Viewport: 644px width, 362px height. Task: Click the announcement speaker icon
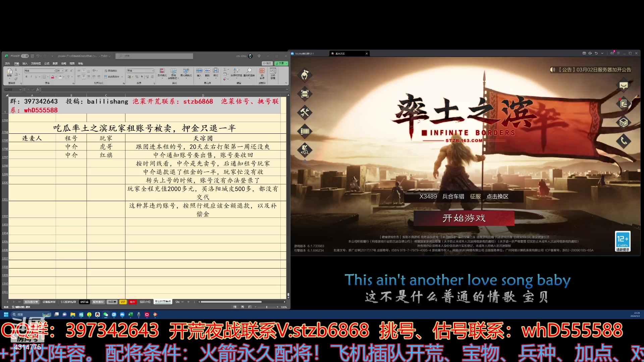point(552,70)
